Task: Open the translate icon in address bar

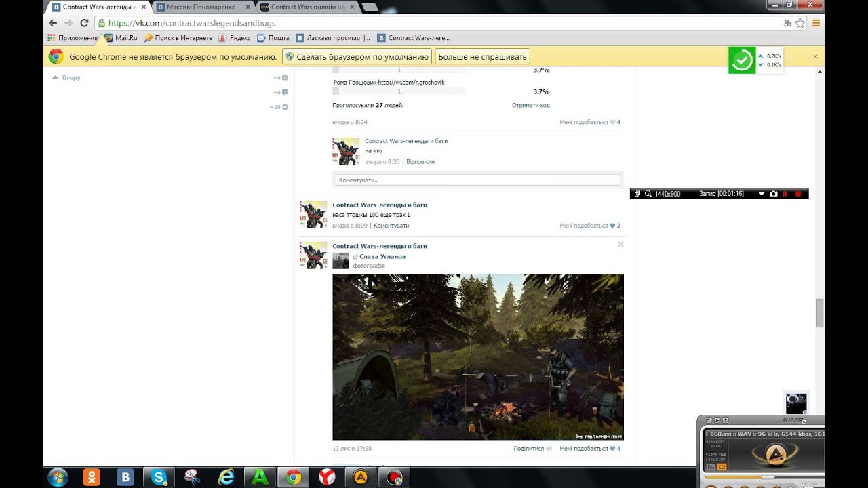Action: [x=788, y=22]
